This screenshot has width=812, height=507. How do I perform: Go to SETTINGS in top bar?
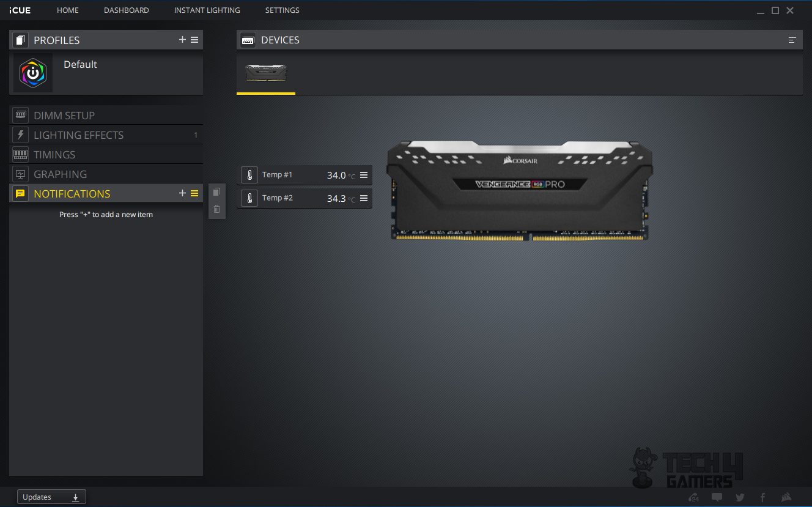tap(282, 10)
